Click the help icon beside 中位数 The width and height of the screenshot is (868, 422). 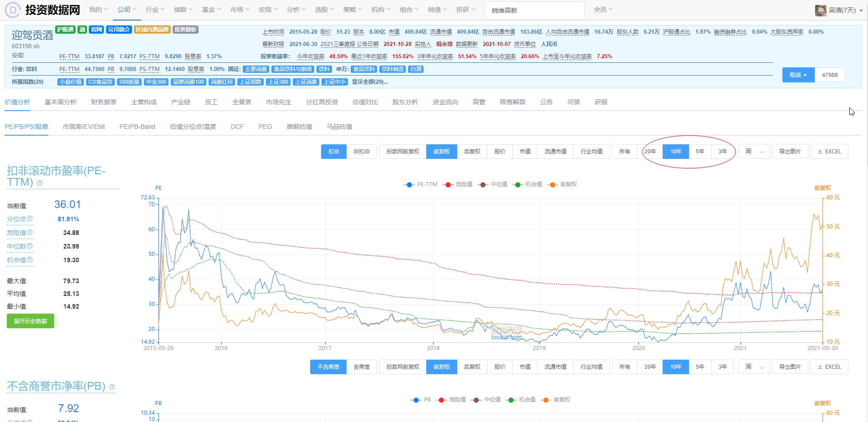click(x=30, y=246)
